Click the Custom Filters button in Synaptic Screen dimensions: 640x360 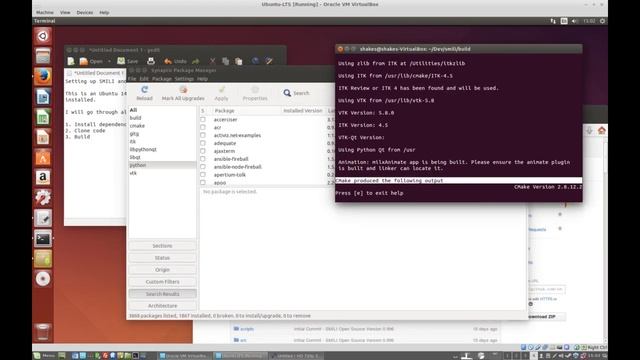tap(162, 282)
